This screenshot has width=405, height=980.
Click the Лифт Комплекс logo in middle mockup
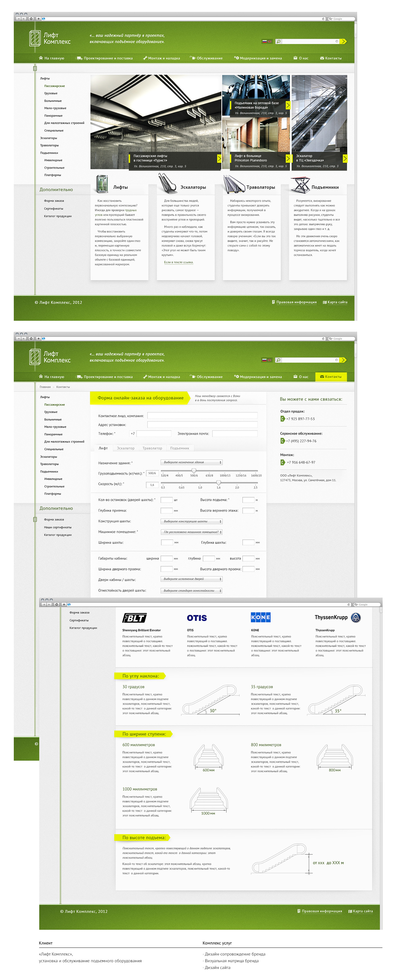(x=50, y=357)
